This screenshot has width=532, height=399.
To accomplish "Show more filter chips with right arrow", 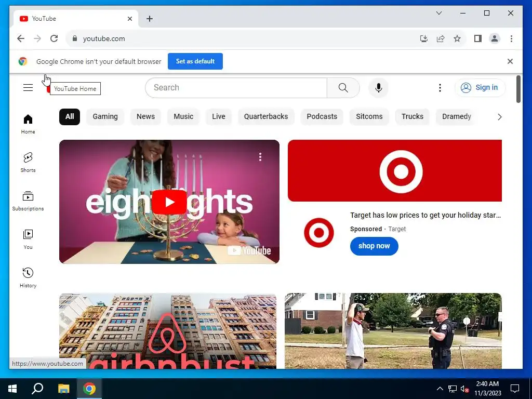I will click(499, 117).
